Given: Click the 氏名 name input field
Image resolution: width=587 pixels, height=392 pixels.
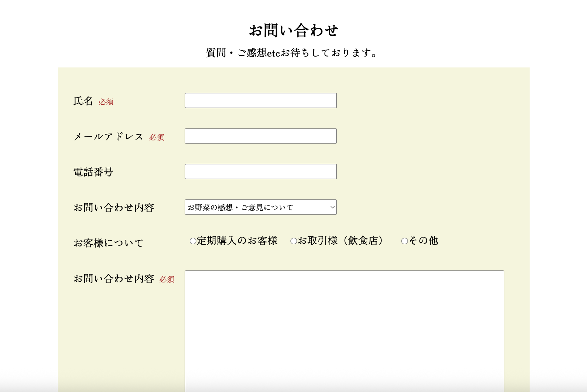Looking at the screenshot, I should pyautogui.click(x=260, y=101).
